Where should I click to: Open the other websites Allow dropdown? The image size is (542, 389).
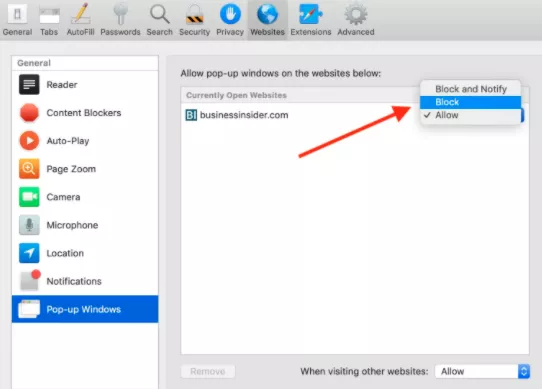coord(482,371)
